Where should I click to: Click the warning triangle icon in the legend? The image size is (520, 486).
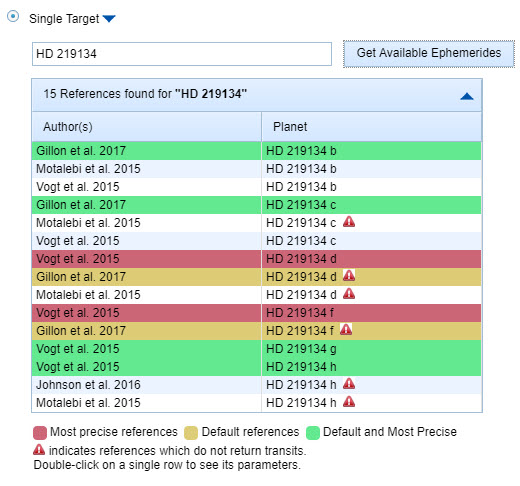[39, 450]
